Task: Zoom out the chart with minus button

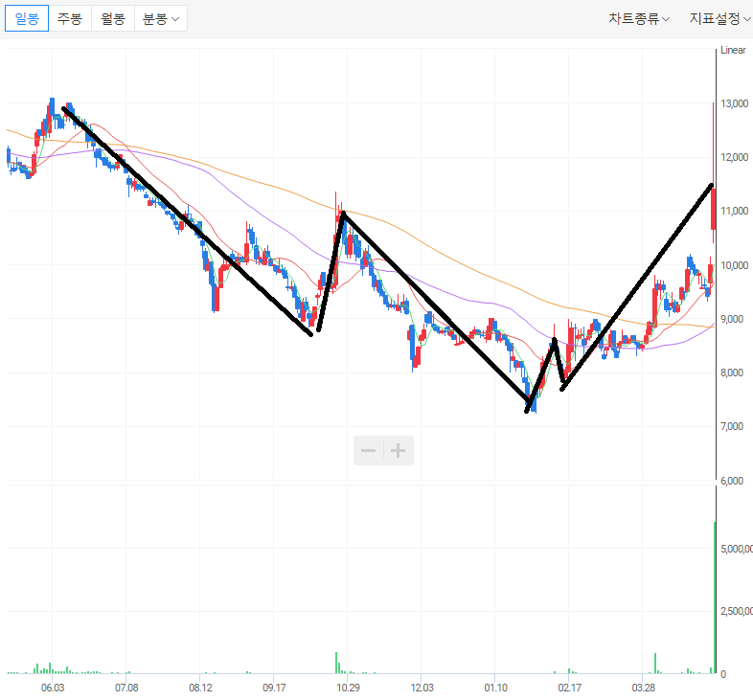Action: pyautogui.click(x=368, y=450)
